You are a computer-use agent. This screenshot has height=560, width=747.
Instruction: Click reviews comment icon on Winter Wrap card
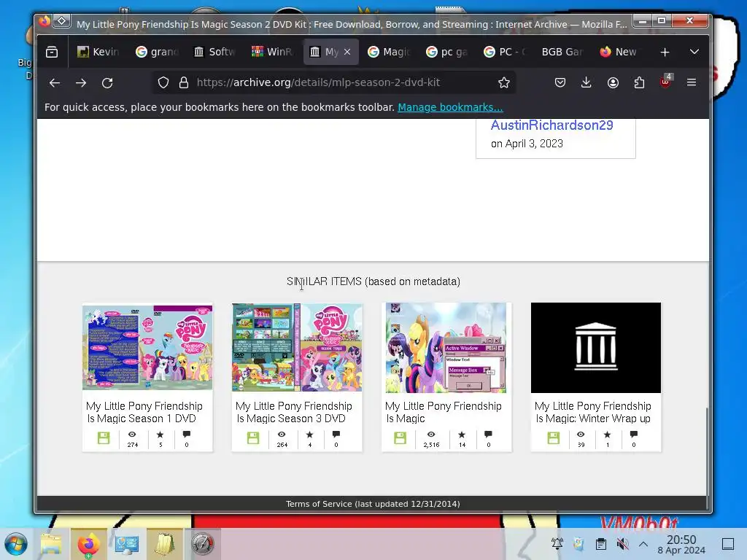coord(634,435)
